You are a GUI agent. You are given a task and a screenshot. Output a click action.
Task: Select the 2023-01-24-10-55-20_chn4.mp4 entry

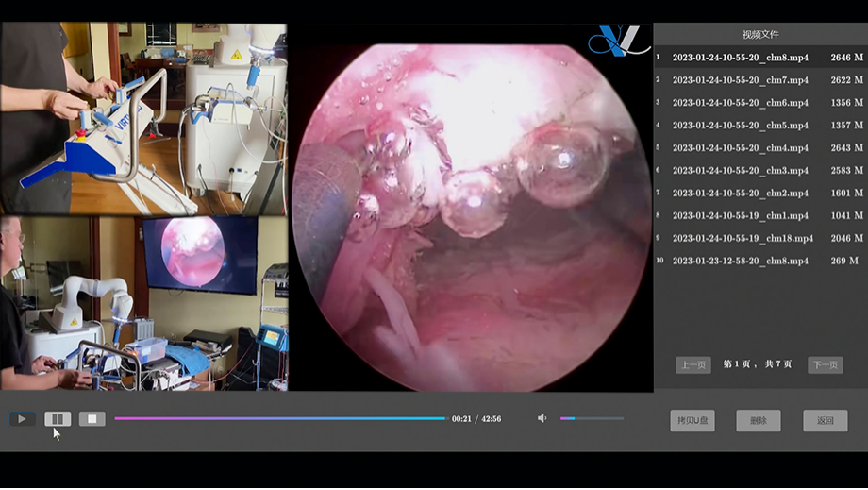click(x=740, y=148)
